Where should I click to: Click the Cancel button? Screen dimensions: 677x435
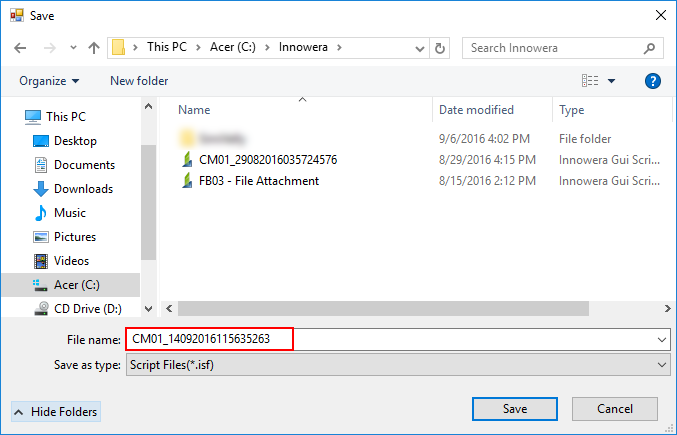pos(615,409)
